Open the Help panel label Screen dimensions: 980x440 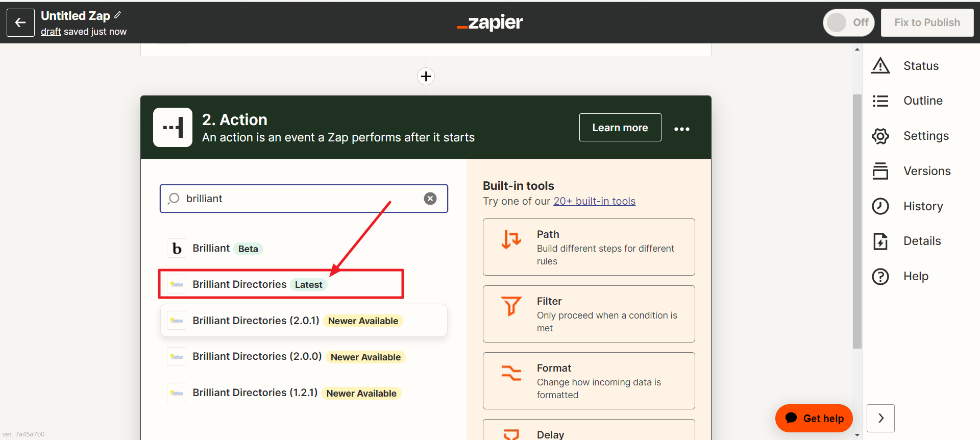click(x=916, y=276)
